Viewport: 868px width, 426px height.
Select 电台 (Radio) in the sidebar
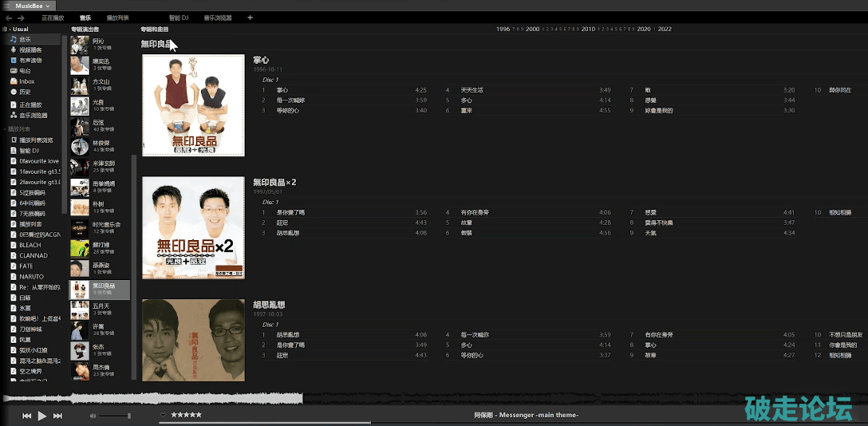point(25,71)
